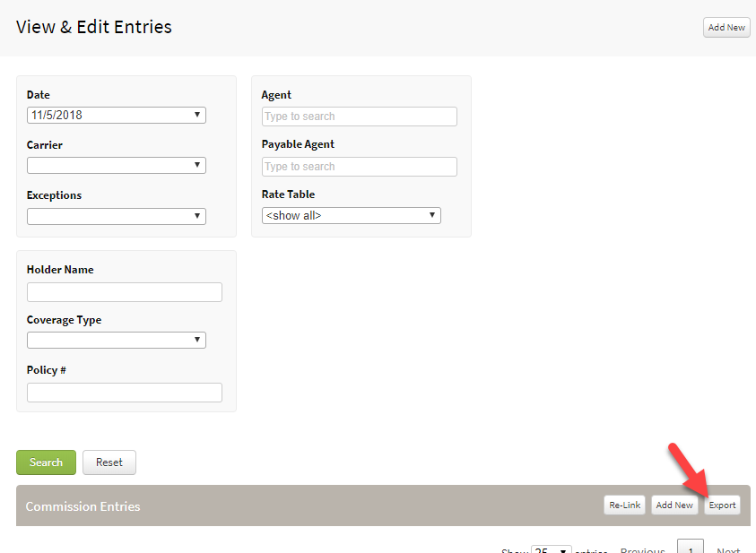This screenshot has width=756, height=553.
Task: Open the Date dropdown arrow
Action: pyautogui.click(x=197, y=115)
